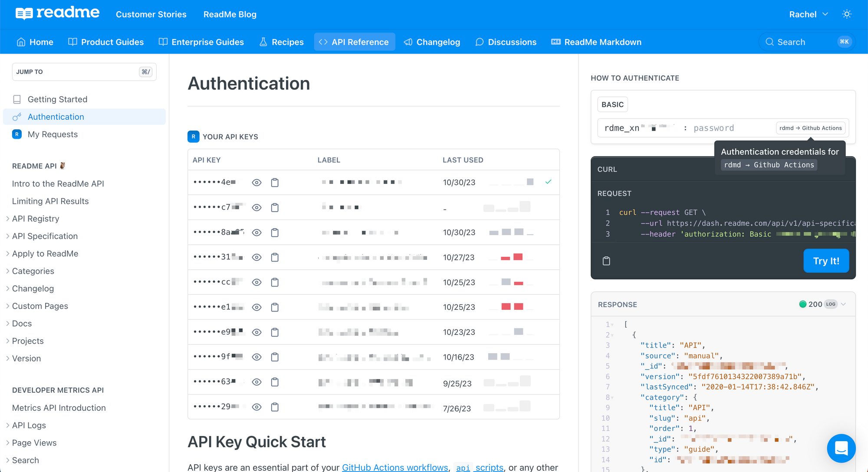
Task: Open the Product Guides tab
Action: click(x=106, y=42)
